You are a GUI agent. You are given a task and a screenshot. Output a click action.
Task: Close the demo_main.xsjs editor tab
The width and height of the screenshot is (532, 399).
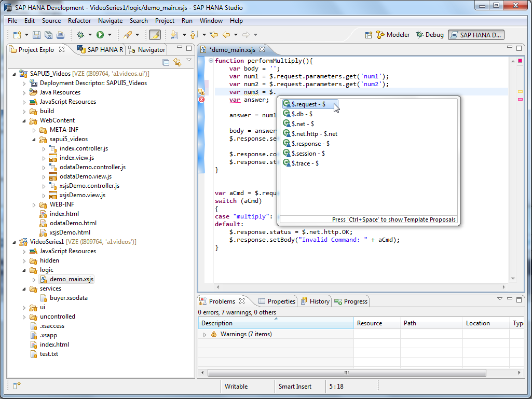click(x=262, y=50)
